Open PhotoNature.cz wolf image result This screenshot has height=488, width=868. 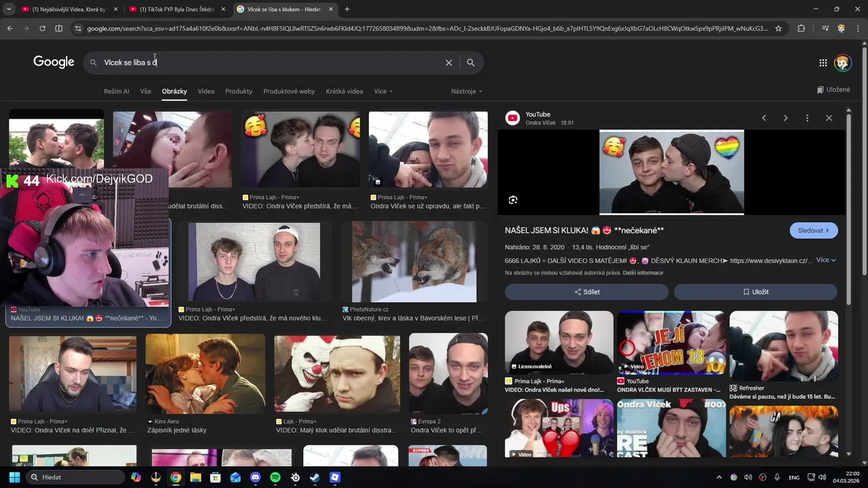tap(414, 263)
